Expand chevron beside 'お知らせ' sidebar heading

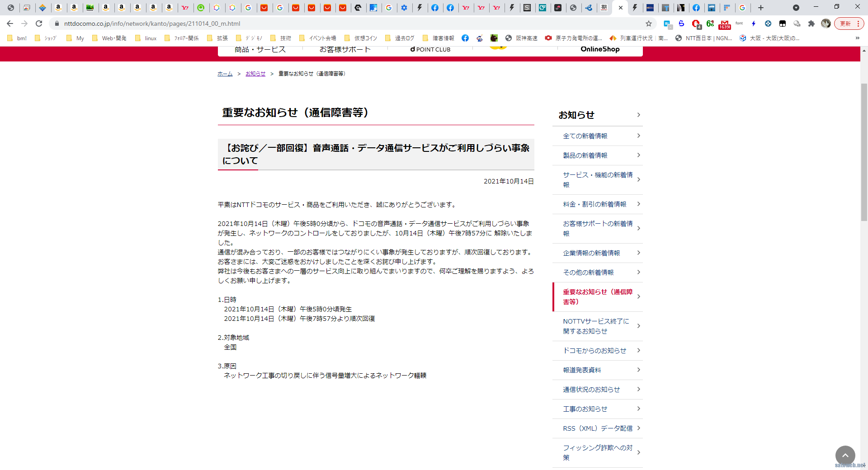pos(638,115)
